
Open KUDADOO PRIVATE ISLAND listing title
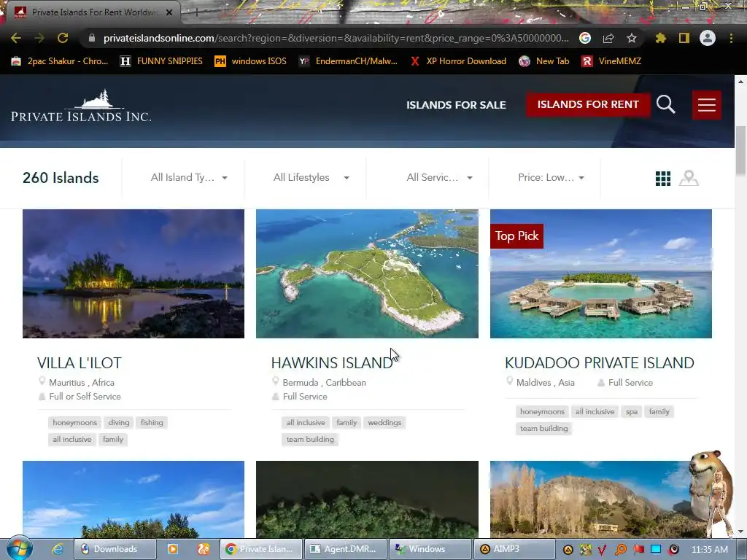[600, 363]
